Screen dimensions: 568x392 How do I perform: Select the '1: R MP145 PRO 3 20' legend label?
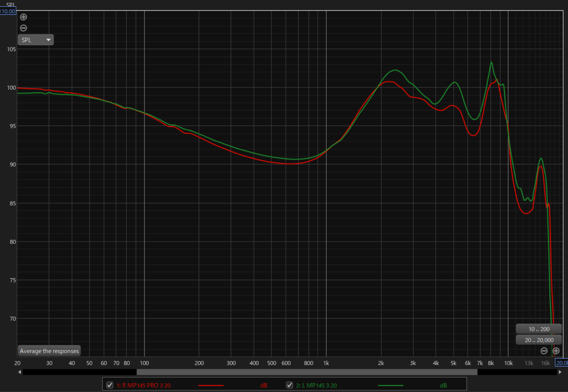[143, 385]
